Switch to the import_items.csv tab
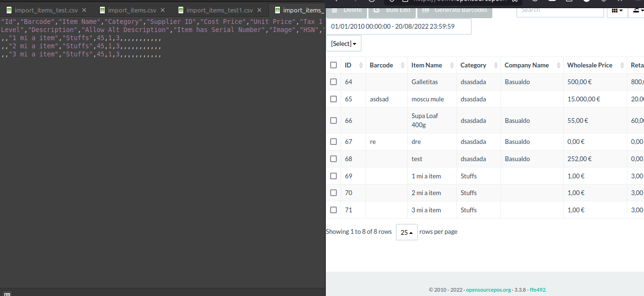The image size is (644, 296). pyautogui.click(x=131, y=9)
